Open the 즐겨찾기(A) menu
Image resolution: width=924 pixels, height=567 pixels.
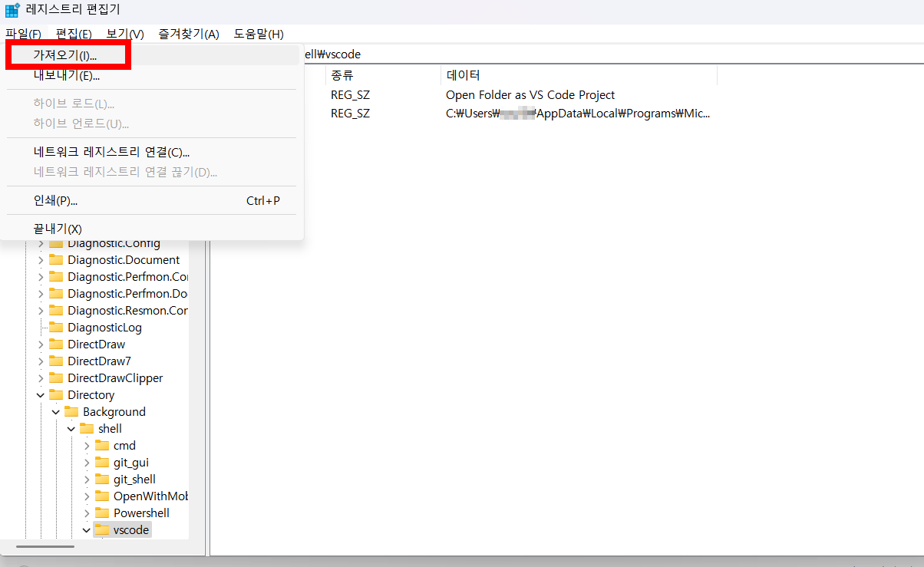189,34
